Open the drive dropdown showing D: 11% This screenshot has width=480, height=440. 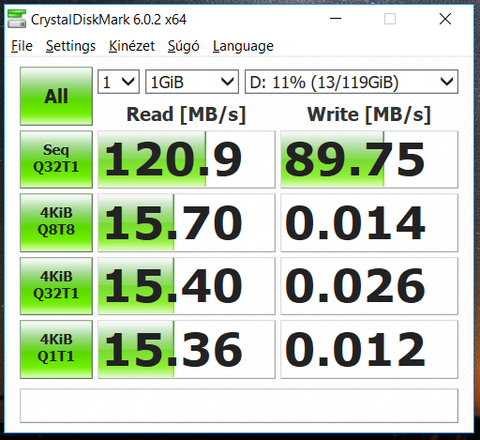point(351,82)
